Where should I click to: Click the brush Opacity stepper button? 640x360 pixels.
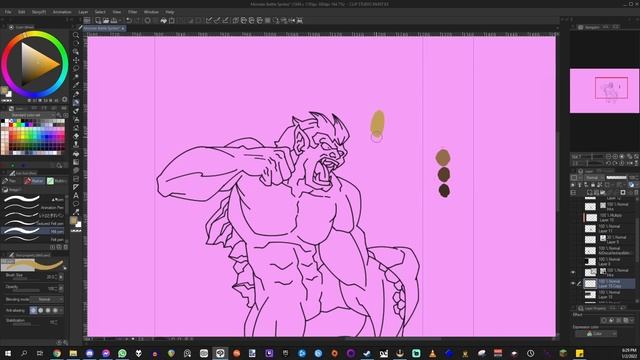pos(61,288)
